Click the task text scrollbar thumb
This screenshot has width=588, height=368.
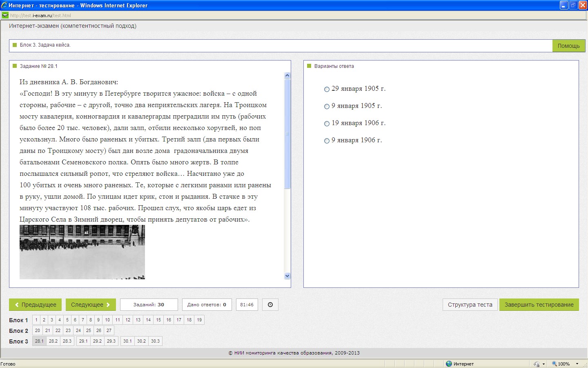(287, 134)
